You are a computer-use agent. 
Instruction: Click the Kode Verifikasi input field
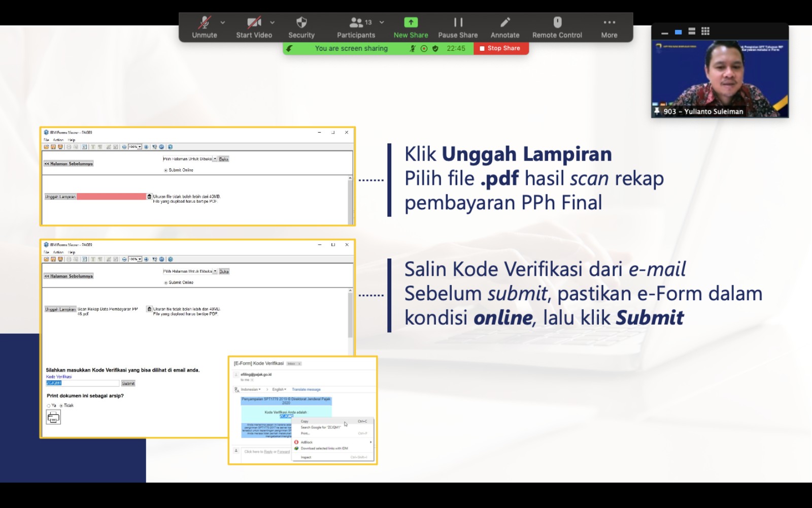(82, 384)
